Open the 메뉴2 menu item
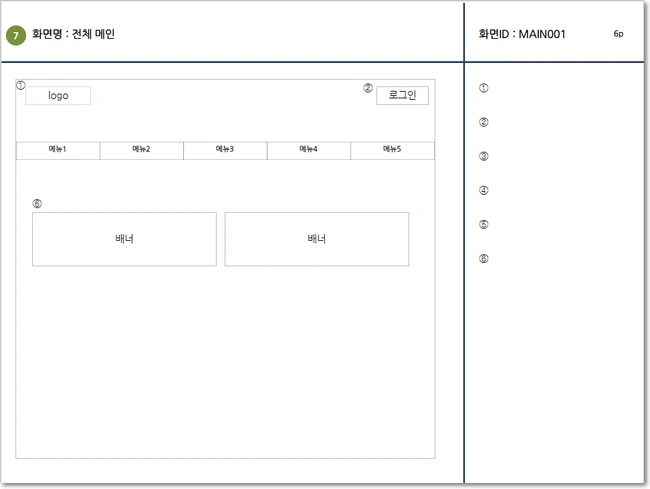The height and width of the screenshot is (489, 650). 142,150
